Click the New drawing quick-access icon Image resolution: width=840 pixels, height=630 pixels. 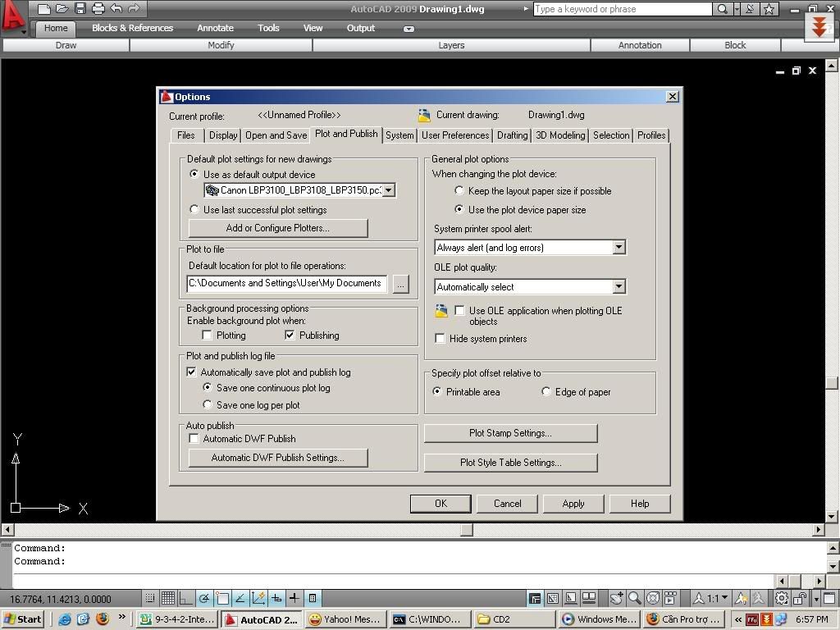pyautogui.click(x=44, y=8)
